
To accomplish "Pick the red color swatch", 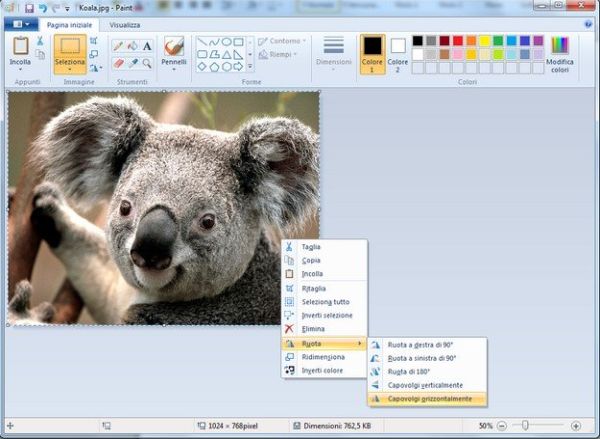I will tap(458, 41).
